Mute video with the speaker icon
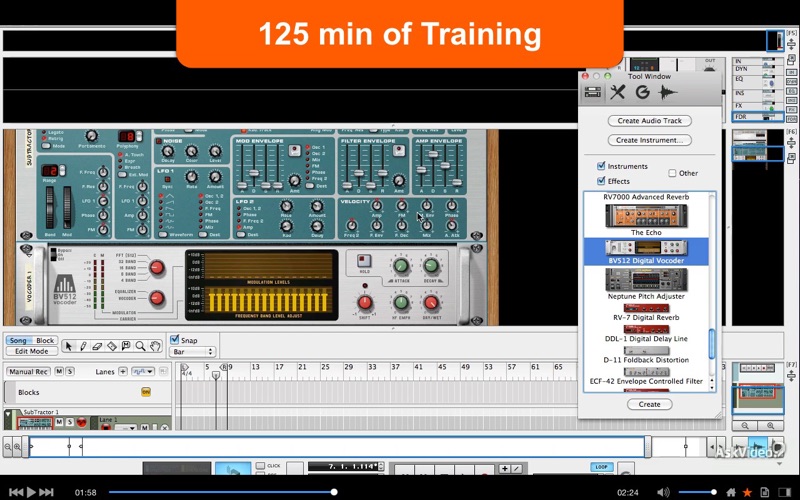This screenshot has width=800, height=500. (663, 492)
